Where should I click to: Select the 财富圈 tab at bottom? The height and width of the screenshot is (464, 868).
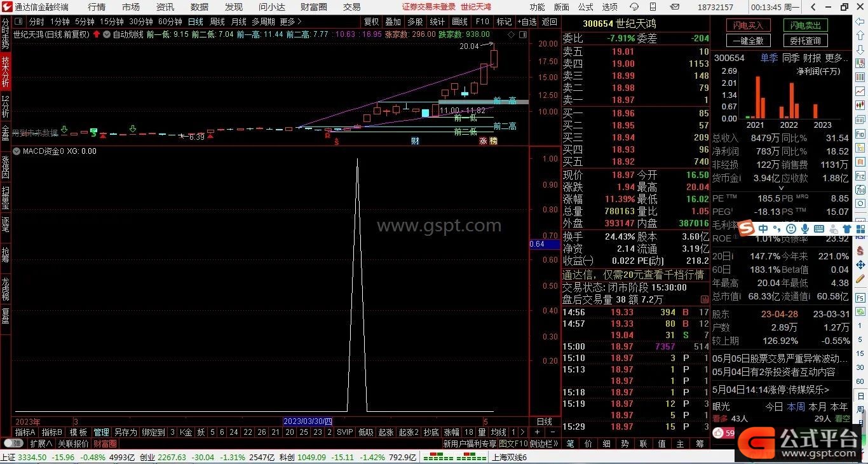pyautogui.click(x=105, y=443)
